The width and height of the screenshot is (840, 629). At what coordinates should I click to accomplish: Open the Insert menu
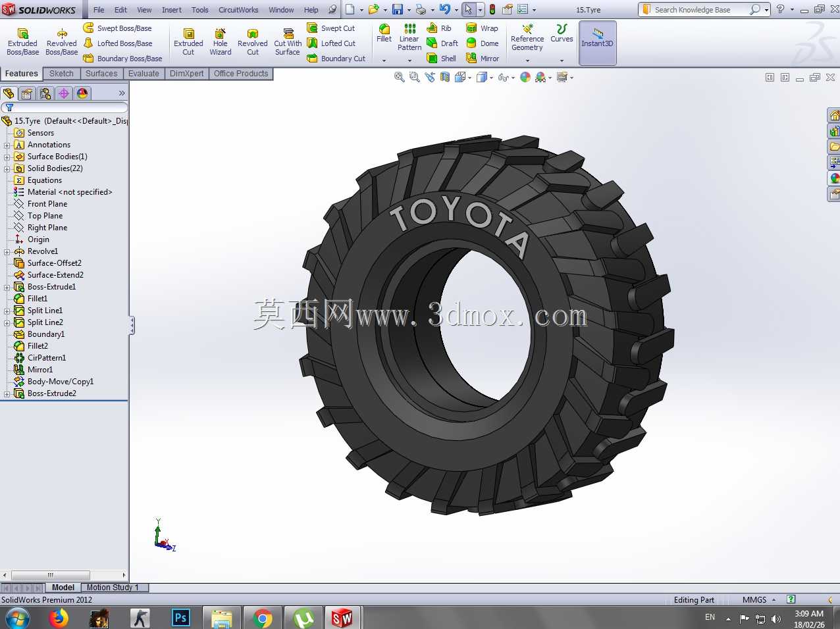pyautogui.click(x=172, y=10)
